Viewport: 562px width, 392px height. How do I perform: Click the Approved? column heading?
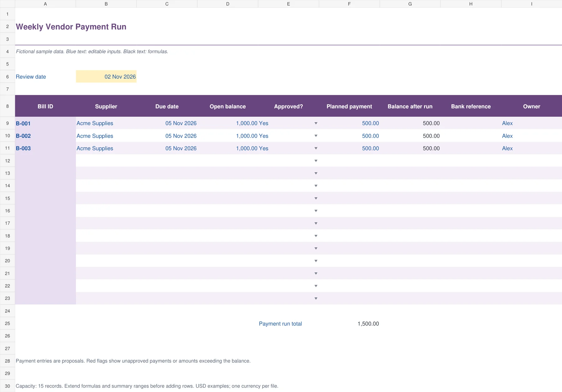pos(288,107)
